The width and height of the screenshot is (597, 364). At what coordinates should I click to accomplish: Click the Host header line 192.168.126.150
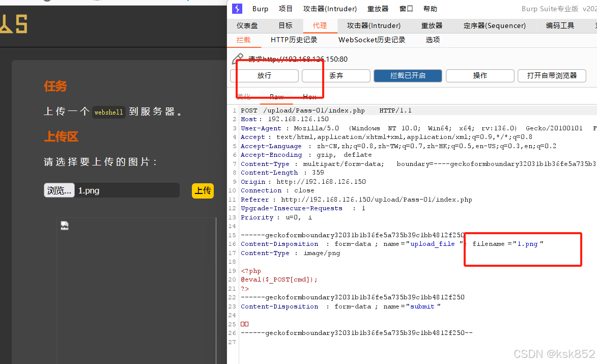[x=285, y=119]
